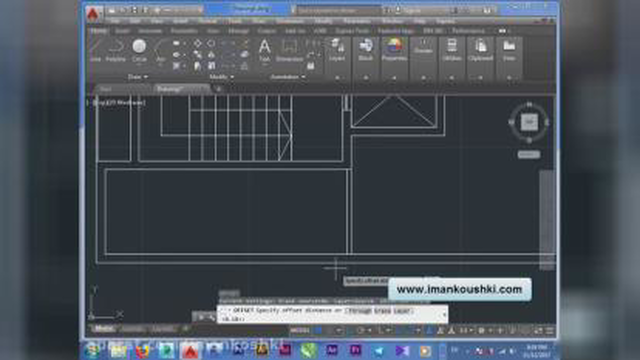
Task: Click the Save icon in quick access toolbar
Action: (x=134, y=10)
